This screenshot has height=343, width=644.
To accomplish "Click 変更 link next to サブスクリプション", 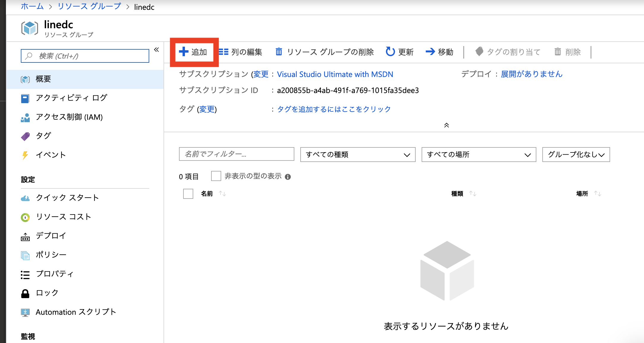I will (261, 74).
